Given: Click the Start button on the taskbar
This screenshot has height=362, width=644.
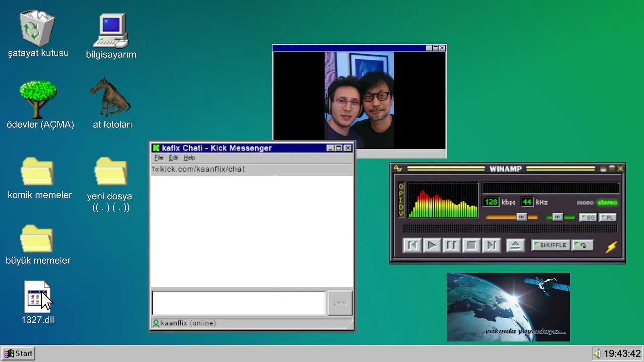Looking at the screenshot, I should [x=19, y=354].
